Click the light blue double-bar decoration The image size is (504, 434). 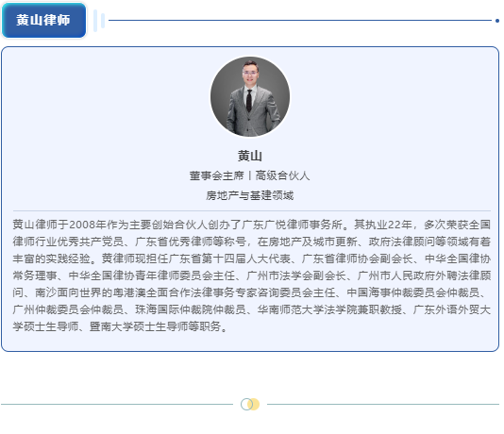pos(99,21)
